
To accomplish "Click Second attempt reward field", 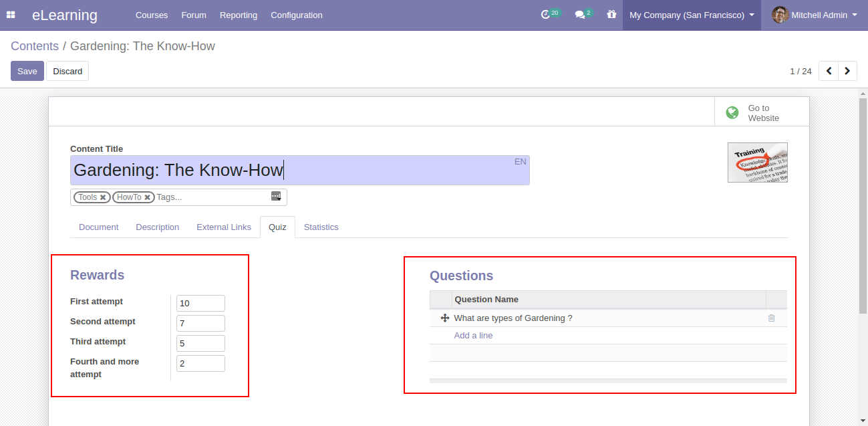I will pyautogui.click(x=200, y=323).
